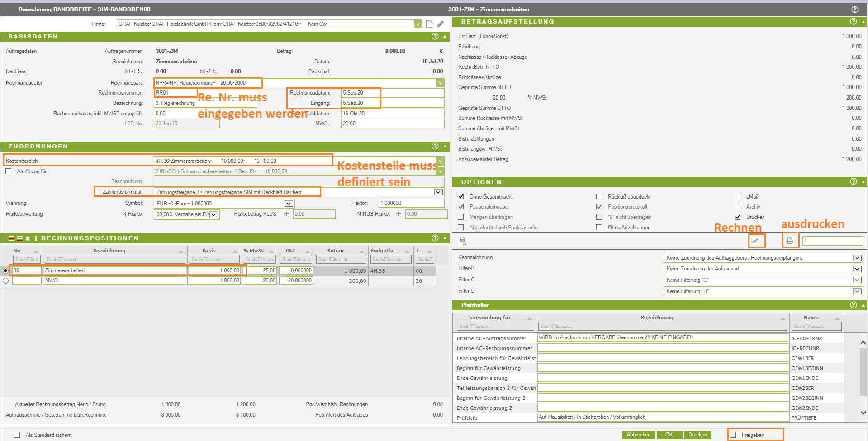Enable the Freigeben checkbox
This screenshot has height=441, width=868.
733,435
